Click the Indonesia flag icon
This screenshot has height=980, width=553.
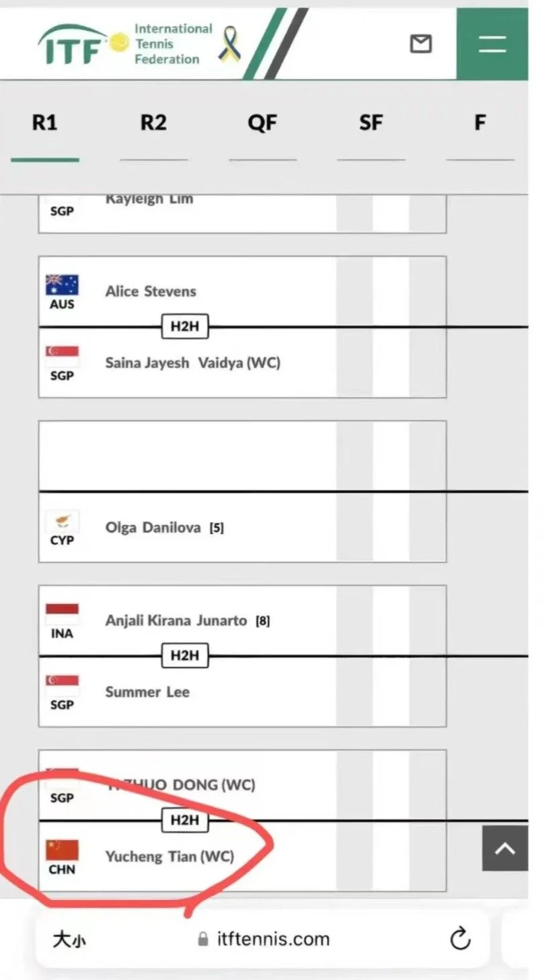click(62, 614)
